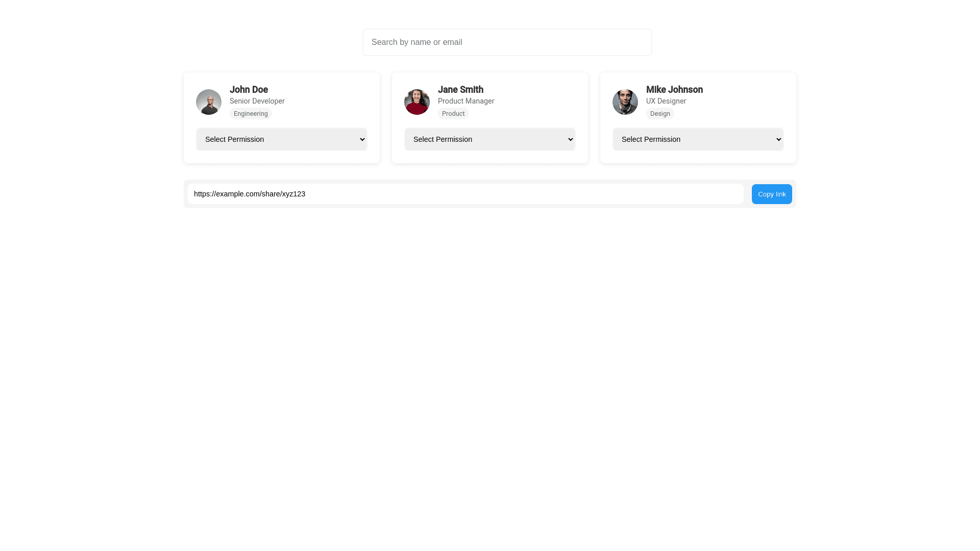Open Jane Smith's Select Permission dropdown
Viewport: 980px width, 551px height.
[489, 139]
